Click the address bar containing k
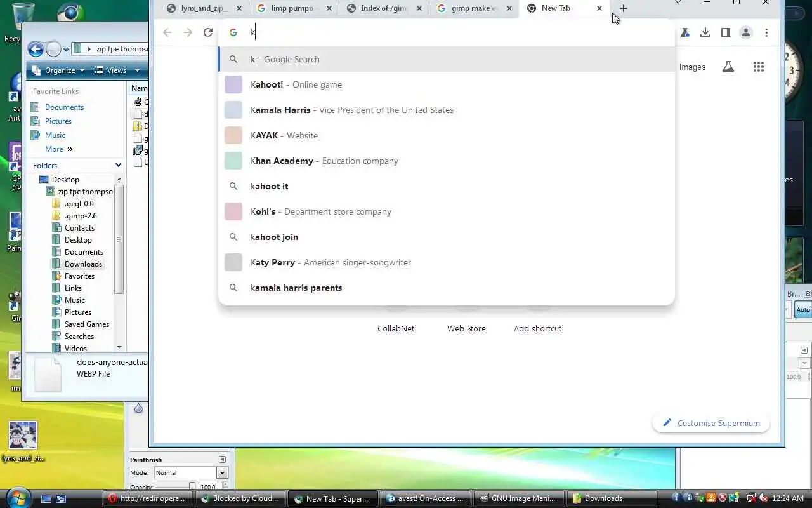 coord(447,32)
